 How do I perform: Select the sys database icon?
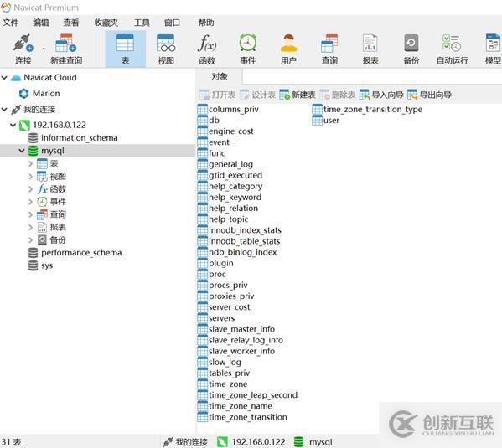pos(33,265)
